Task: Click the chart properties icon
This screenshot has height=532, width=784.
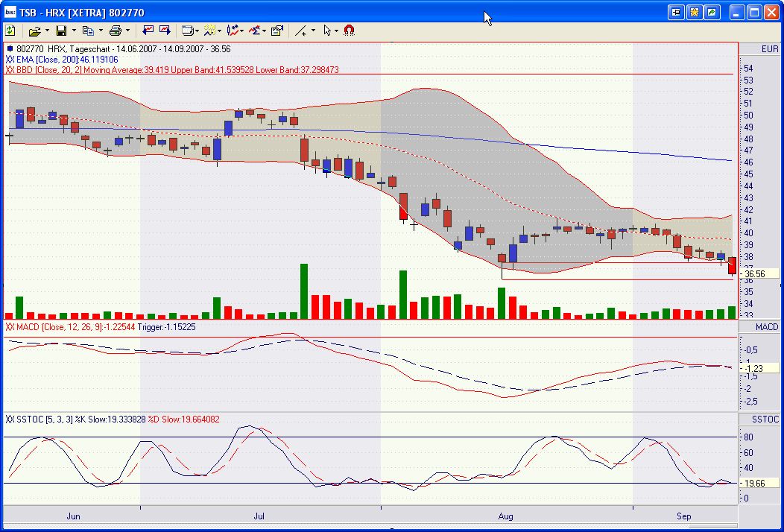Action: click(277, 31)
